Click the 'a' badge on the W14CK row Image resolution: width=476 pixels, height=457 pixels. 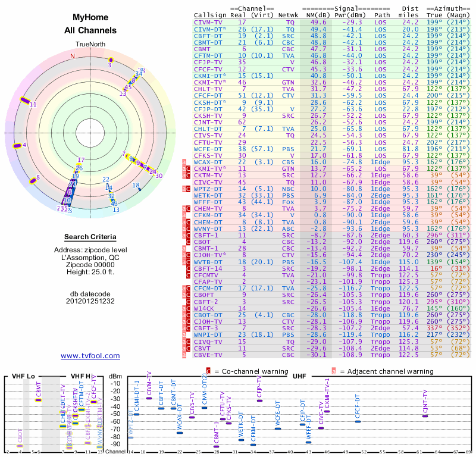[184, 308]
